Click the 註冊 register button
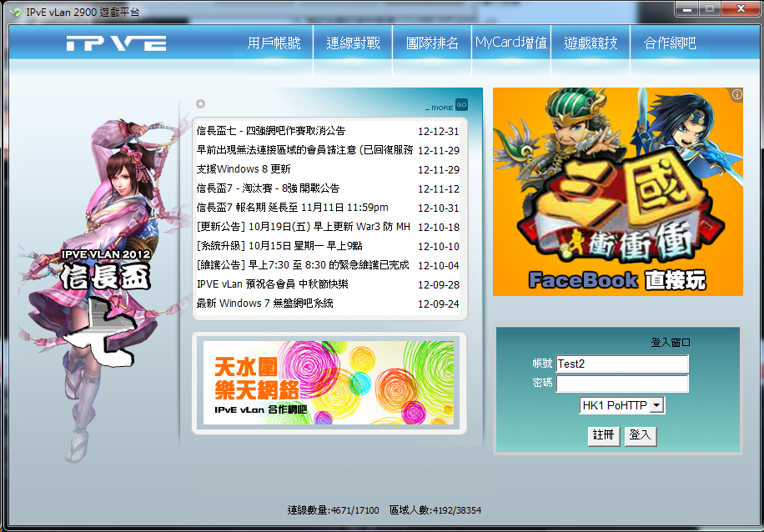 click(x=603, y=435)
